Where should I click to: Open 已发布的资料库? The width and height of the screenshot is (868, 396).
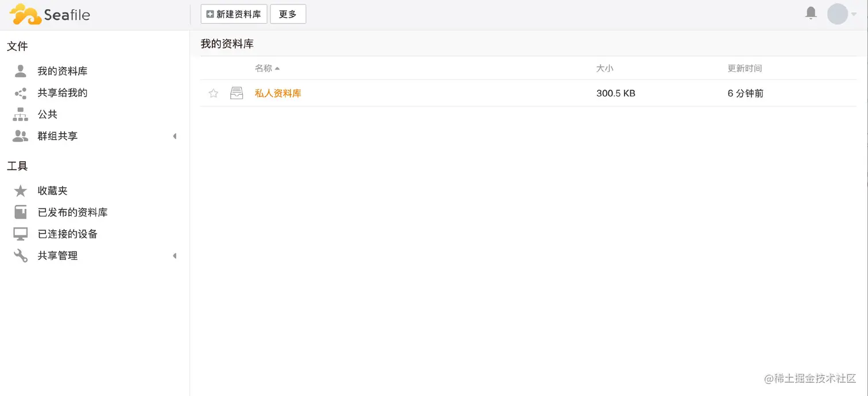72,212
